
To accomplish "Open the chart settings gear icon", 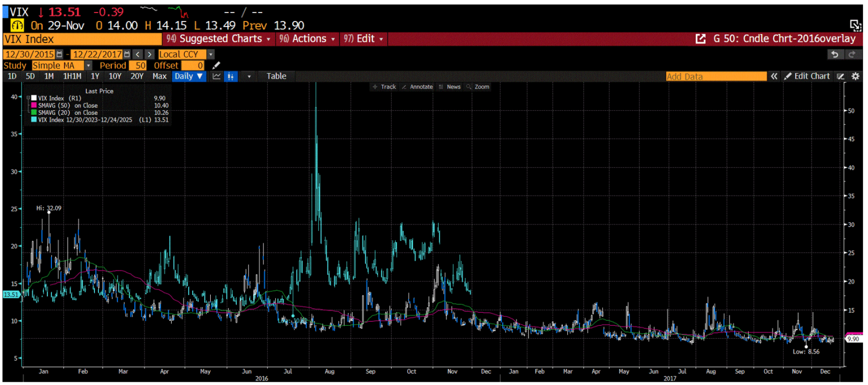I will click(x=856, y=76).
